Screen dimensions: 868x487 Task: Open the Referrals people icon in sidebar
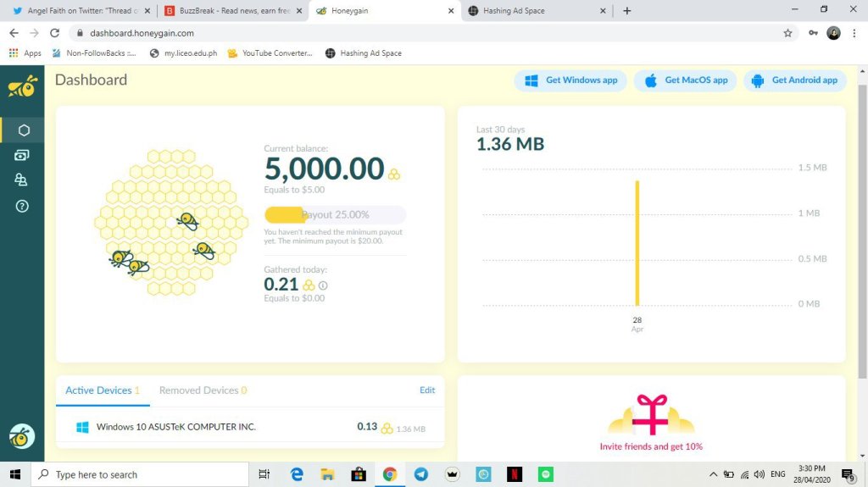tap(23, 180)
